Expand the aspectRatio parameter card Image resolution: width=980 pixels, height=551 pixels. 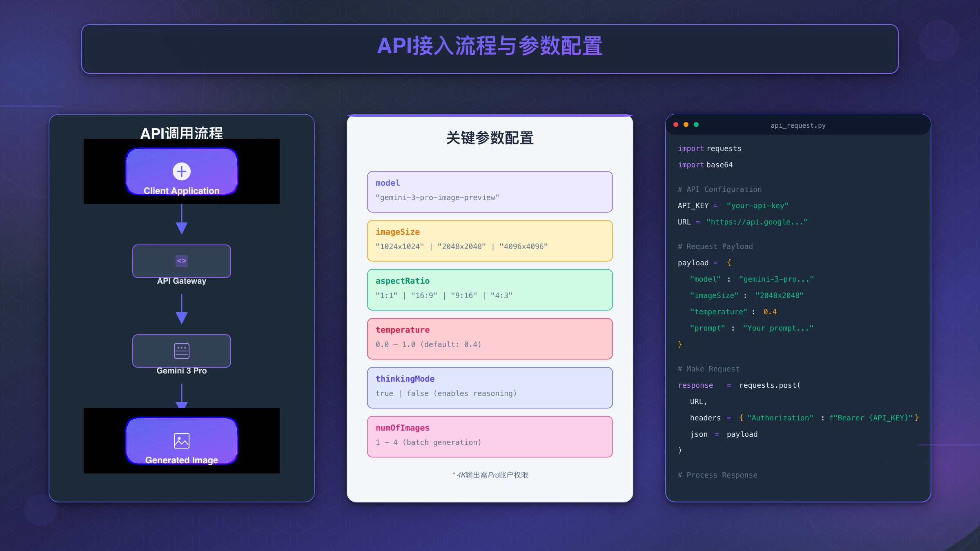point(490,289)
